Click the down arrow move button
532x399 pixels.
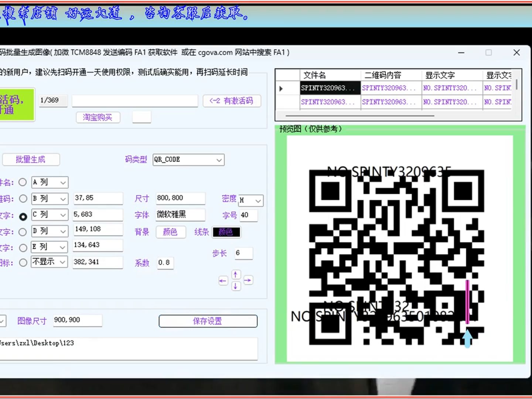(235, 286)
